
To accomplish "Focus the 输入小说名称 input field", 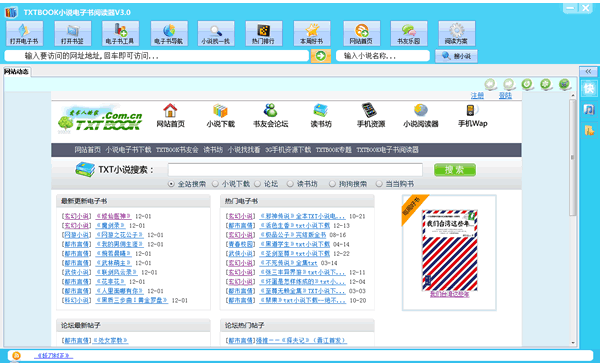I will 383,56.
